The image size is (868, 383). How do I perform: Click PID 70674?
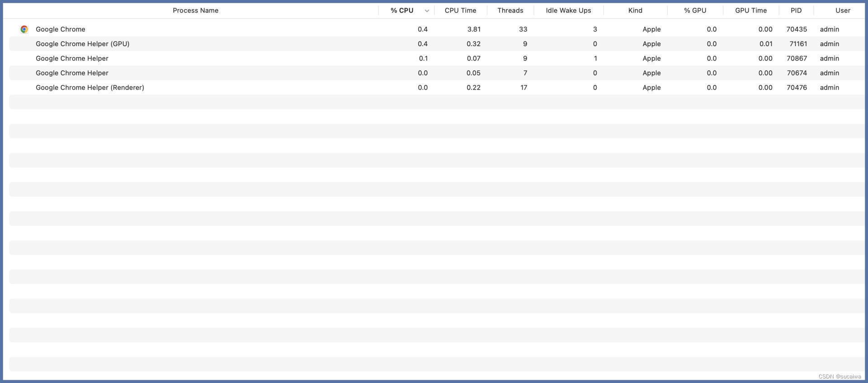click(797, 73)
